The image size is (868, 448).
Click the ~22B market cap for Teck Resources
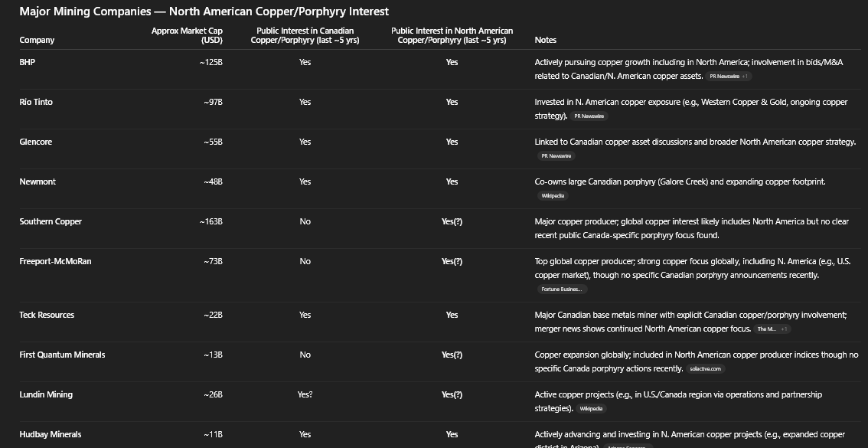tap(213, 315)
